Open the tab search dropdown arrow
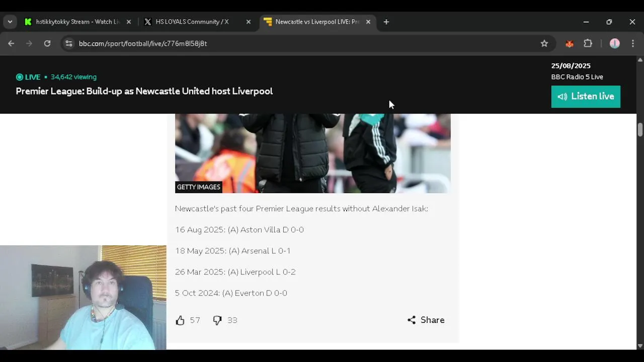 coord(10,22)
